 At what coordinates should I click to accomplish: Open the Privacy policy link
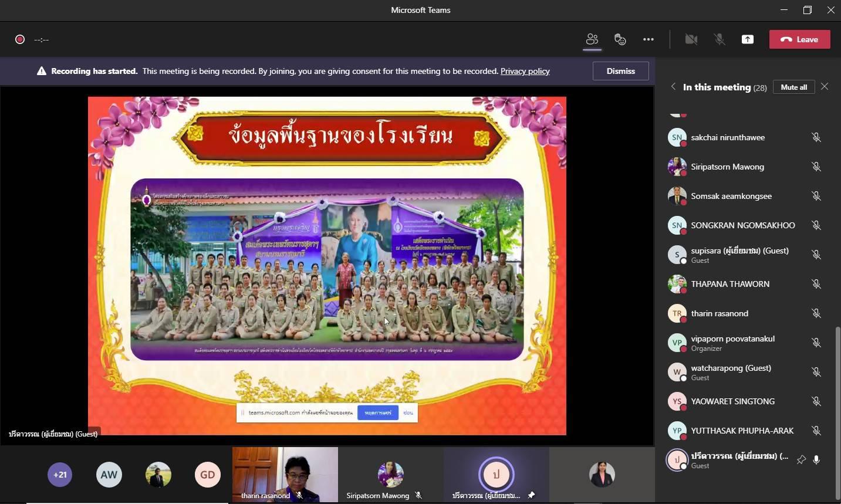tap(525, 71)
